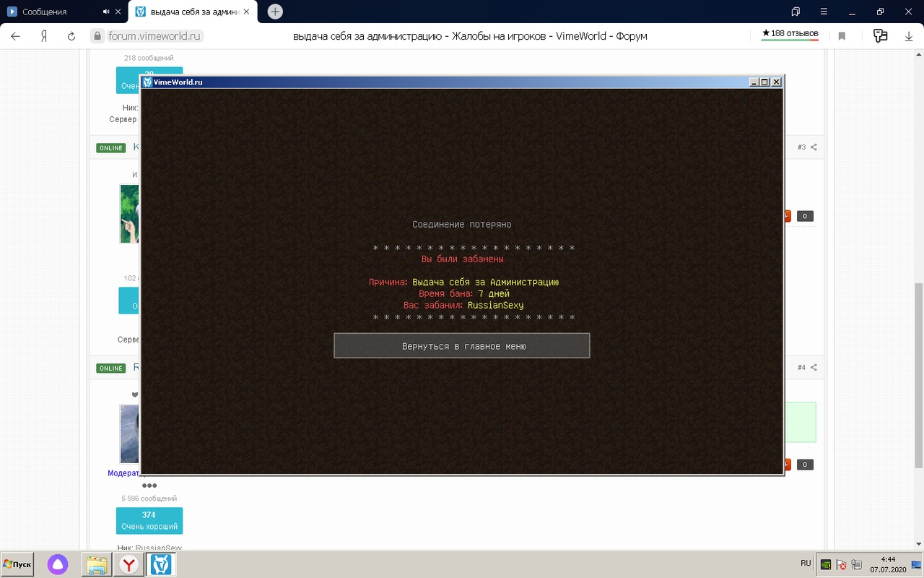Switch to the VimeWorld app in taskbar
Screen dimensions: 924x578
coord(161,564)
